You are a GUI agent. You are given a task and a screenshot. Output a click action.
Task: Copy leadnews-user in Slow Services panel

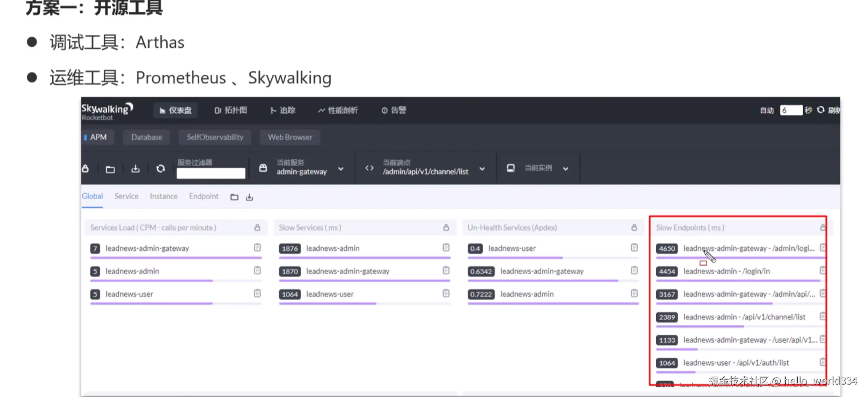pos(446,293)
